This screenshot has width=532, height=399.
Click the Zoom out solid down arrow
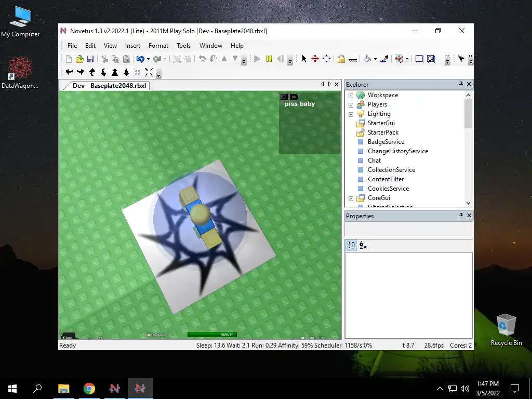pyautogui.click(x=126, y=72)
